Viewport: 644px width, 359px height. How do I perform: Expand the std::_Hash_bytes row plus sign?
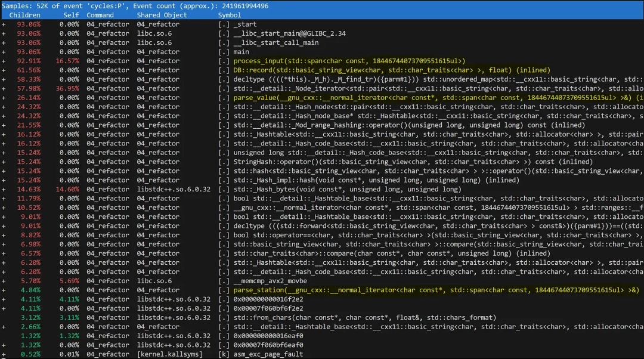(x=4, y=190)
